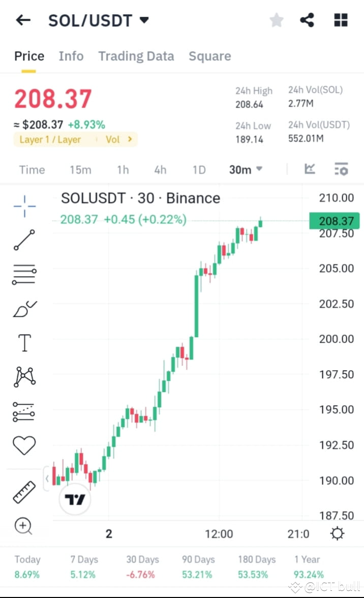
Task: Toggle the favorite star for SOL/USDT
Action: (276, 20)
